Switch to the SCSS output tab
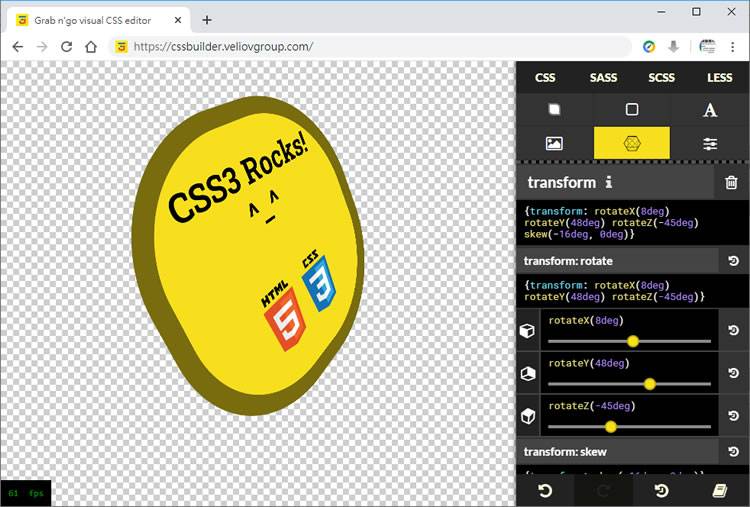The image size is (750, 507). (x=662, y=77)
